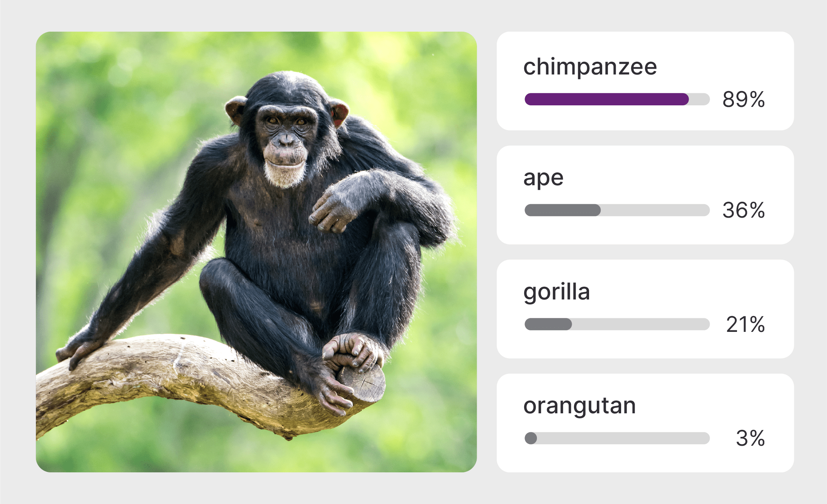827x504 pixels.
Task: Select the "orangutan" prediction label
Action: 579,406
